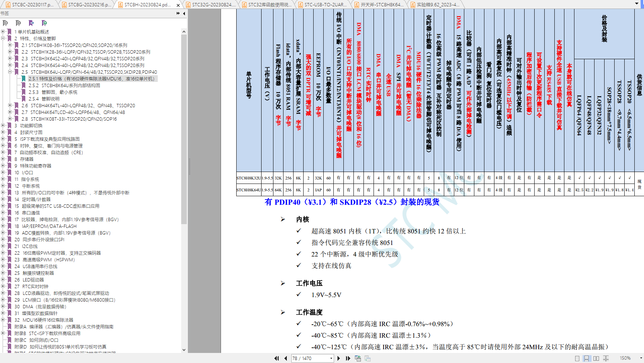Open the tab list dropdown arrow
This screenshot has width=644, height=363.
[637, 4]
